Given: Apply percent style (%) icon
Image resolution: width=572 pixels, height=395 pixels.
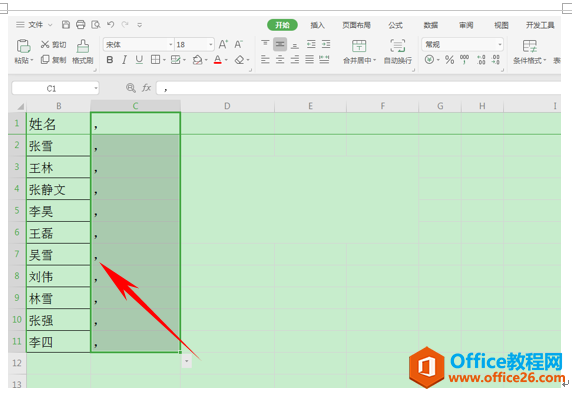Looking at the screenshot, I should coord(449,59).
